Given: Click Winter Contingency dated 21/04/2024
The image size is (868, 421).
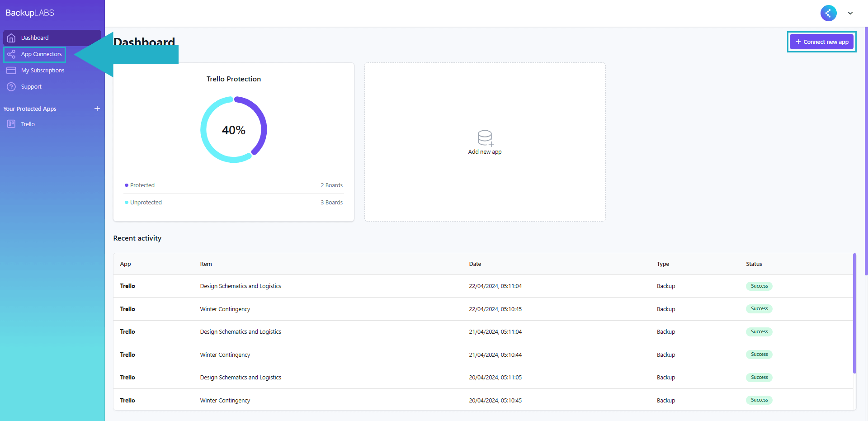Looking at the screenshot, I should point(225,355).
